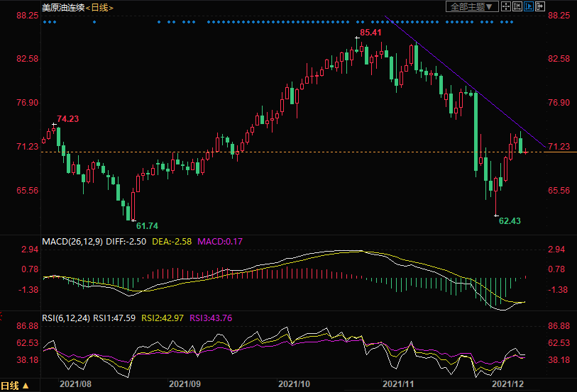Viewport: 577px width, 392px height.
Task: Click the 2021/12 date on time axis
Action: (509, 383)
